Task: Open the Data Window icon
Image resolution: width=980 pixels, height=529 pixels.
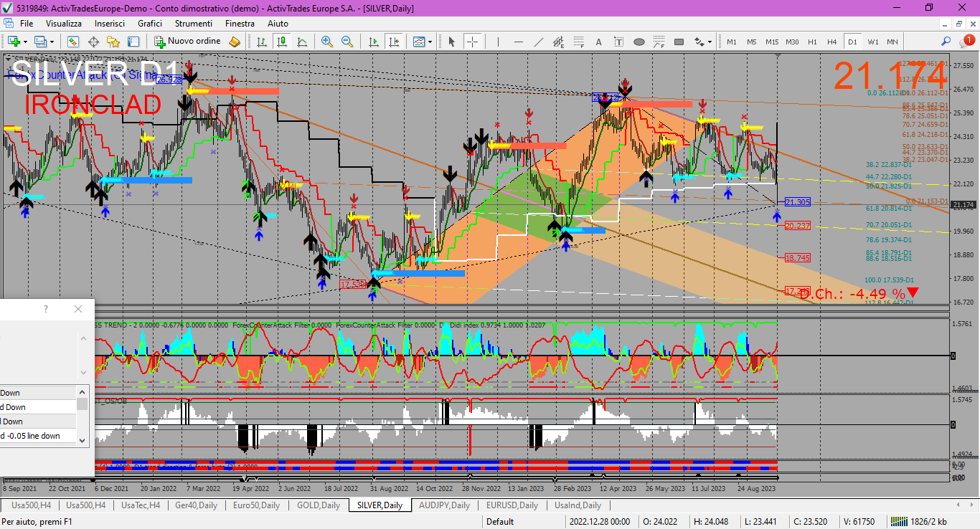Action: point(93,42)
